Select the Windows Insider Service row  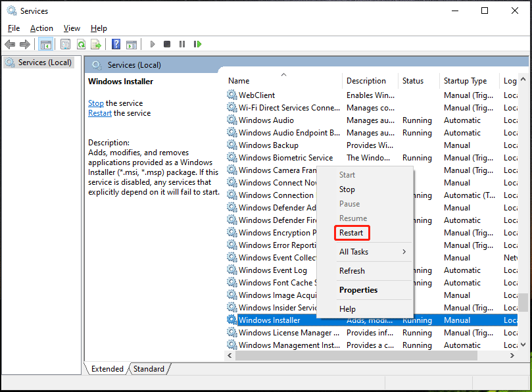point(272,308)
